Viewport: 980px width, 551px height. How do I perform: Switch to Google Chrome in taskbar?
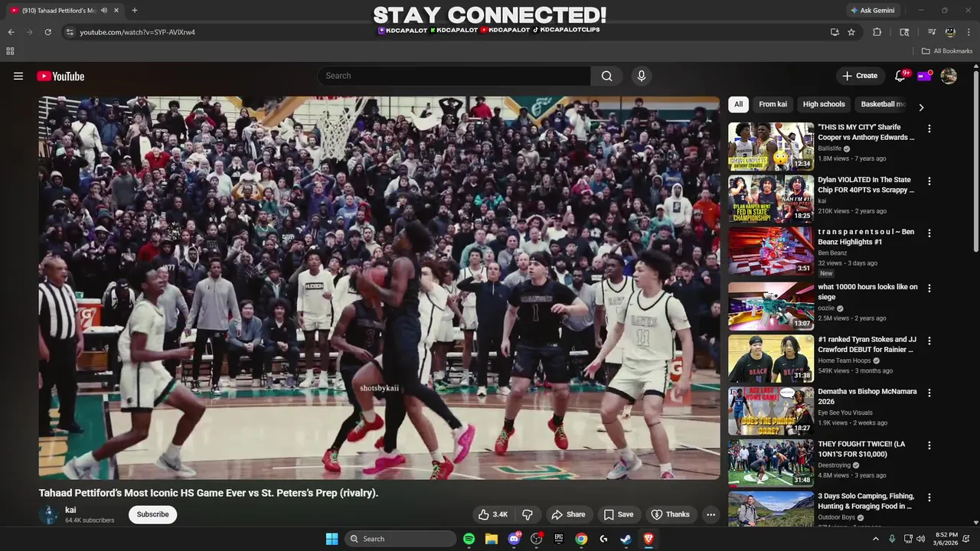point(581,539)
